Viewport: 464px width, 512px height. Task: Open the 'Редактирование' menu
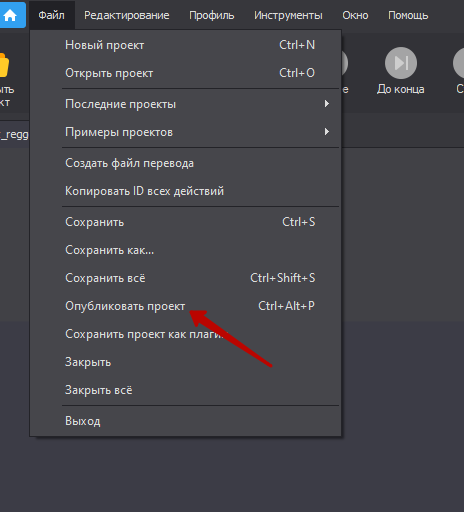coord(127,15)
